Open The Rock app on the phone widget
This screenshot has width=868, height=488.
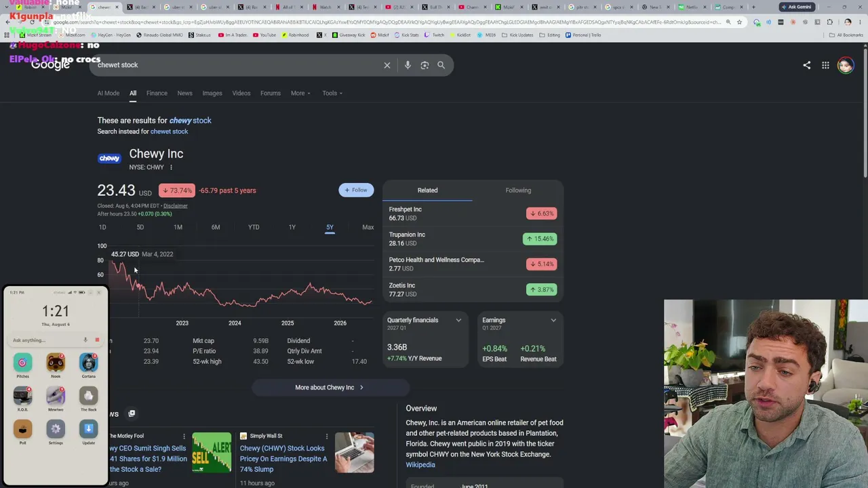(x=88, y=396)
